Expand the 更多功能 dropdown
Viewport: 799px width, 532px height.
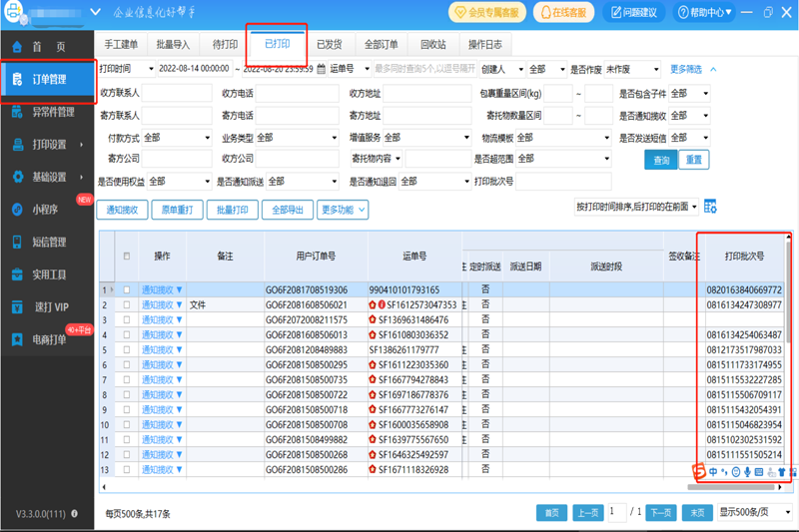pos(343,210)
